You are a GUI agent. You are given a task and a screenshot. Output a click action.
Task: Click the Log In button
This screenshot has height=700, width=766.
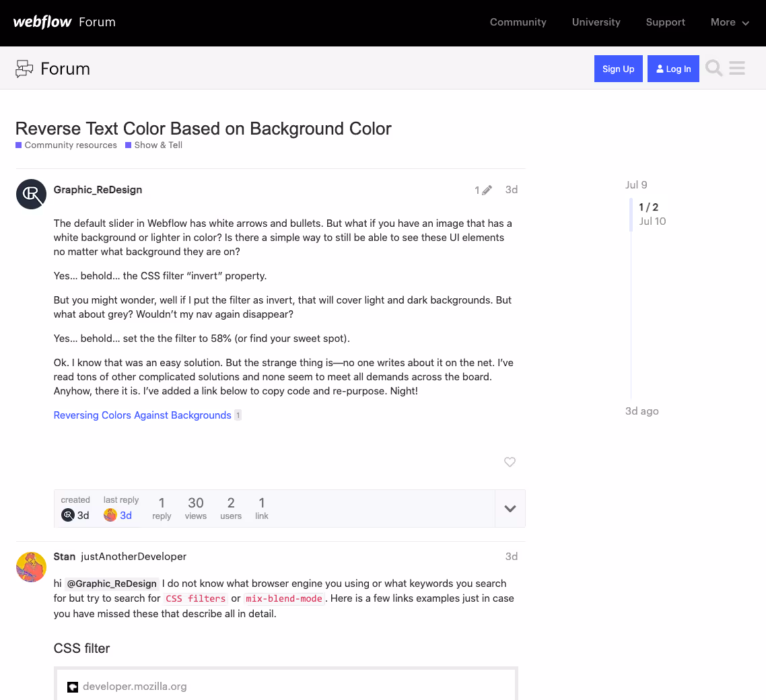[673, 69]
